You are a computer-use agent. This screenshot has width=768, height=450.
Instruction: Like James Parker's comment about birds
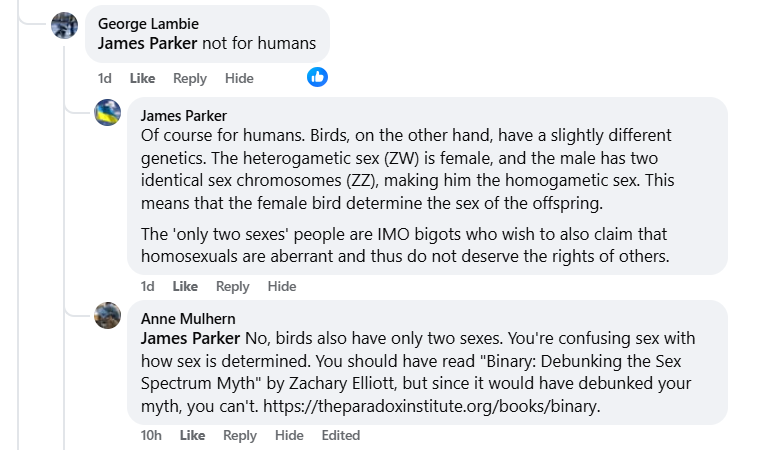[x=185, y=286]
